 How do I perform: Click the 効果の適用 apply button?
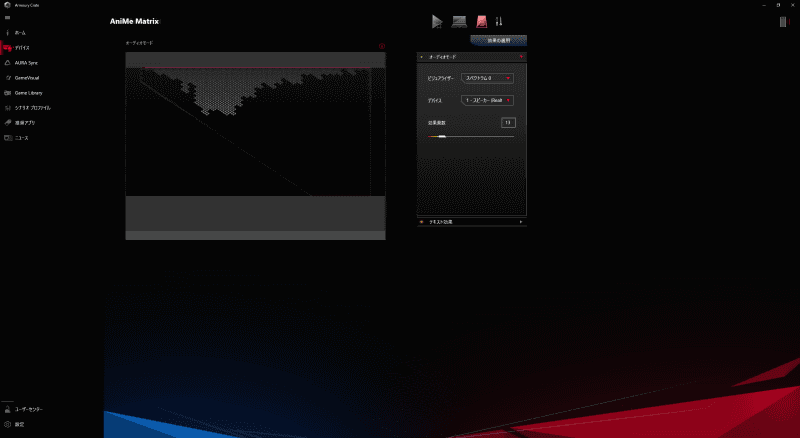coord(498,40)
